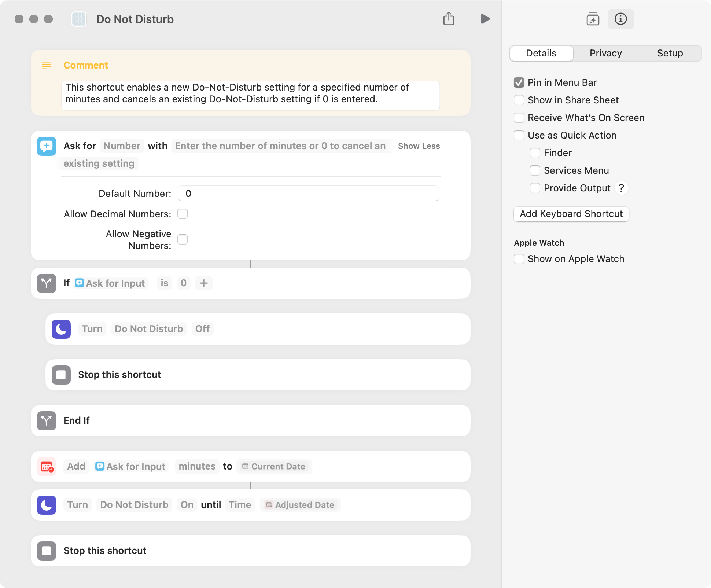Screen dimensions: 711x588
Task: Change the Add operation in Adjust Date
Action: 76,466
